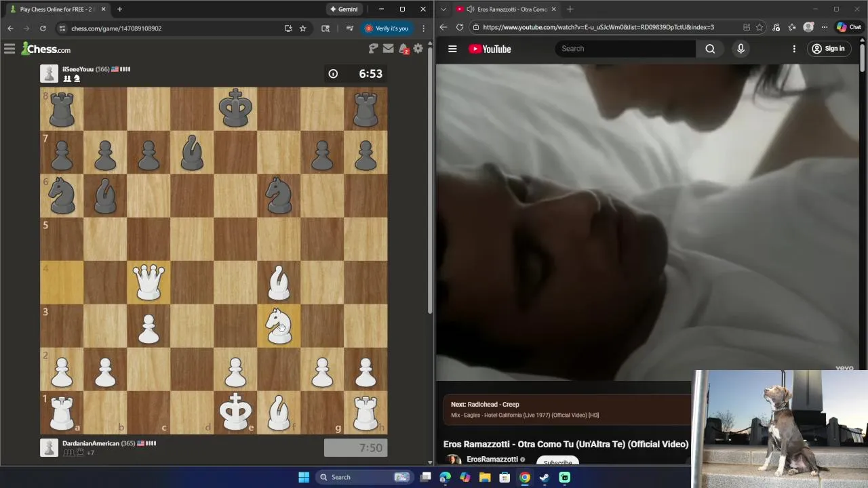
Task: Open the YouTube guide hamburger menu
Action: [452, 49]
